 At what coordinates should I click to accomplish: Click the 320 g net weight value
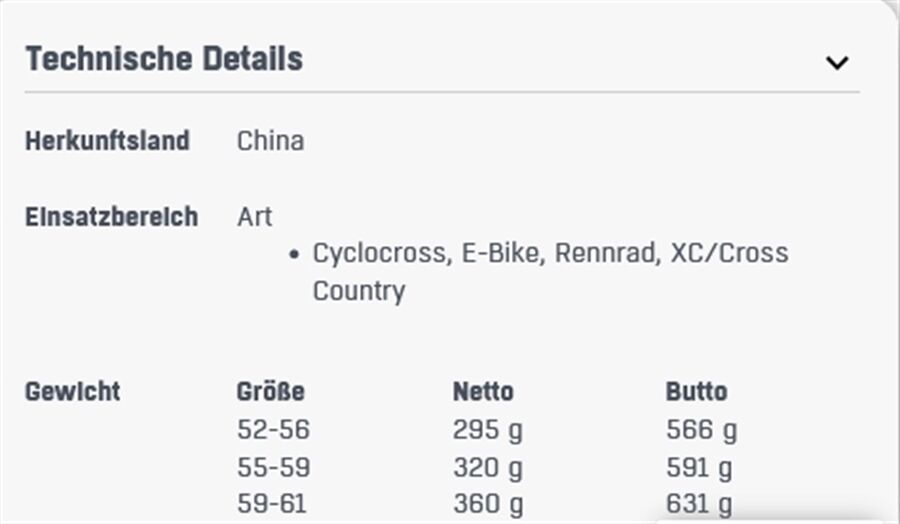[487, 467]
